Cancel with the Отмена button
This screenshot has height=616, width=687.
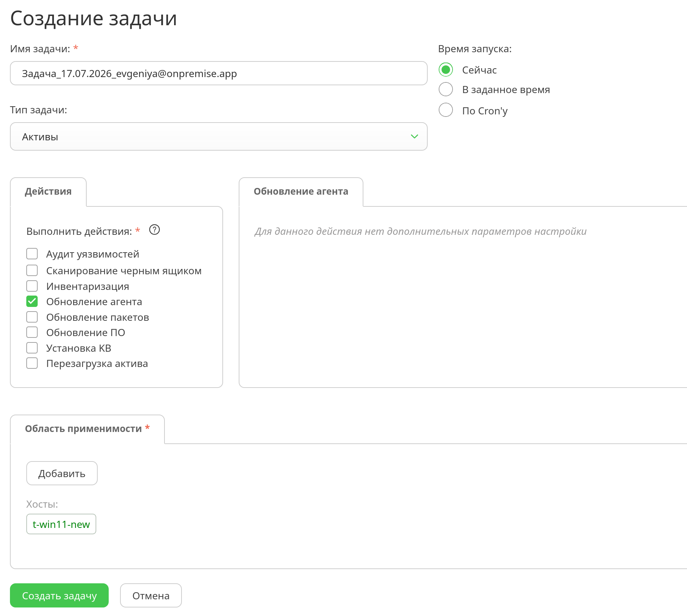click(151, 595)
